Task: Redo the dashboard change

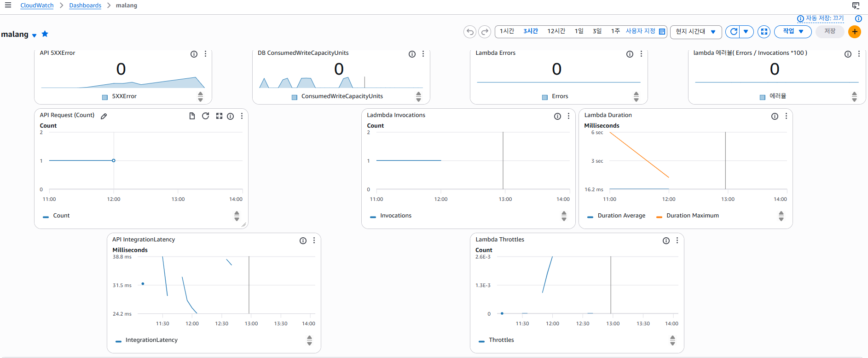Action: click(x=485, y=31)
